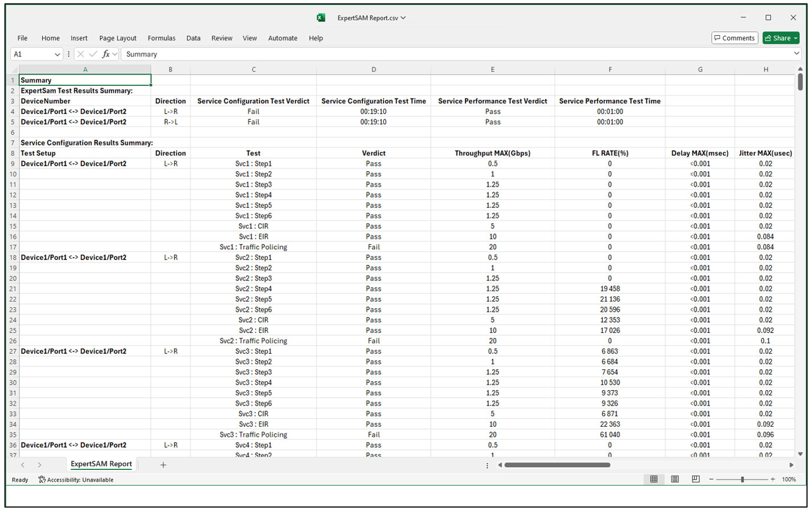
Task: Open the View tab
Action: click(x=250, y=38)
